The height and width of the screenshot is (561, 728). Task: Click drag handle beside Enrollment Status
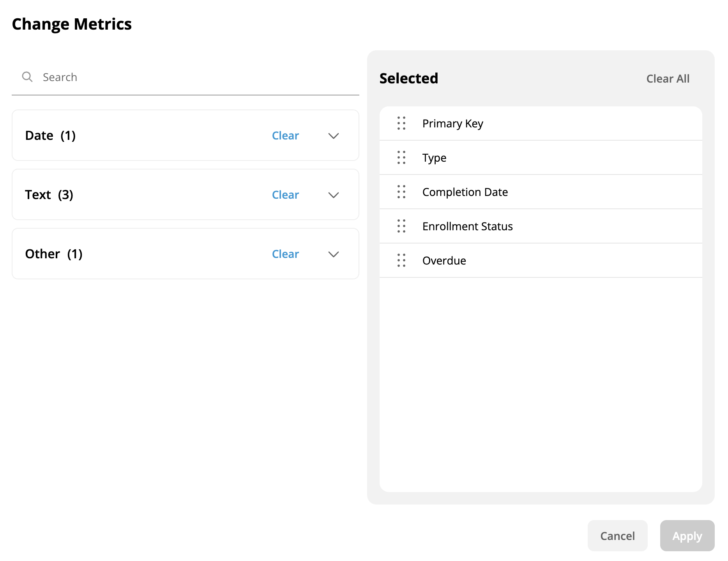click(401, 226)
